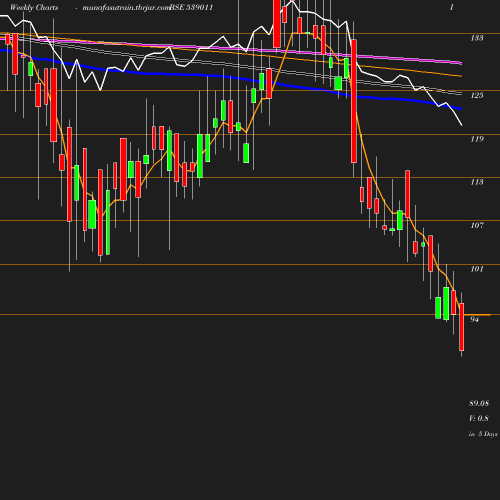Screen dimensions: 500x500
Task: Click the 119 price axis label
Action: tap(477, 139)
